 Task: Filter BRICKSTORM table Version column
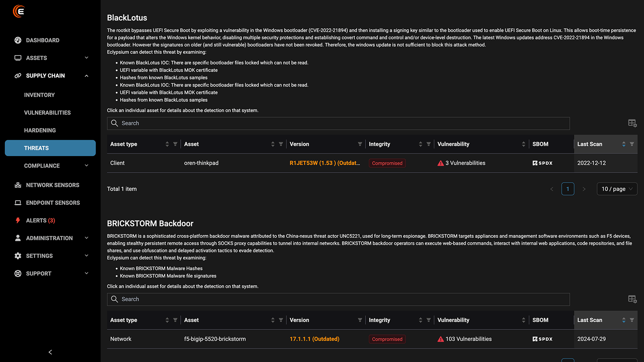360,320
